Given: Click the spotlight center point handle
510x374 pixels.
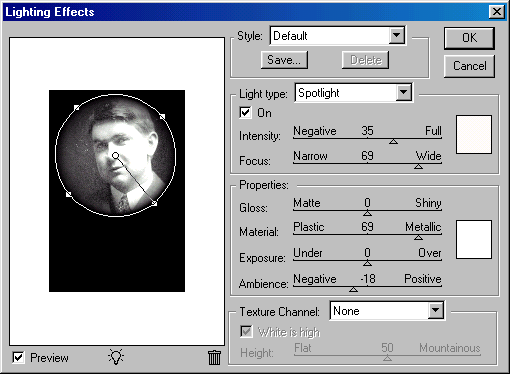Looking at the screenshot, I should click(x=115, y=156).
